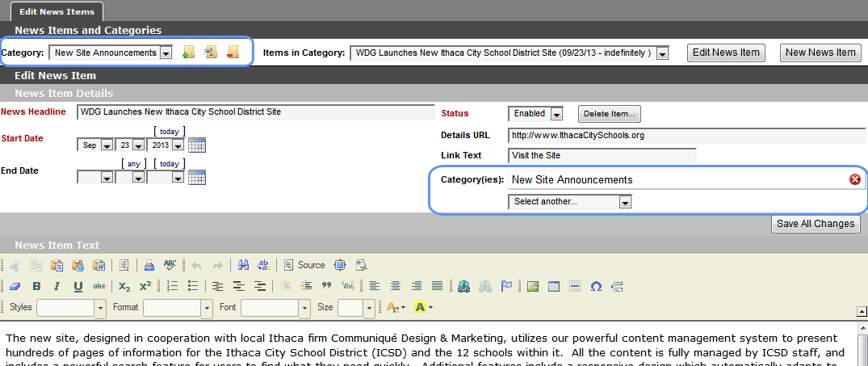Click the Insert Link globe icon
The height and width of the screenshot is (366, 868).
tap(464, 286)
